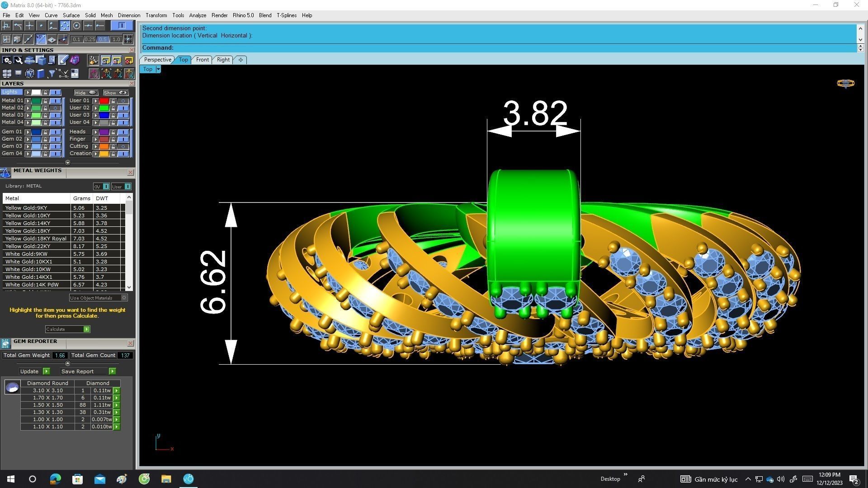Enable the center object snap icon
The height and width of the screenshot is (488, 868).
pos(76,26)
